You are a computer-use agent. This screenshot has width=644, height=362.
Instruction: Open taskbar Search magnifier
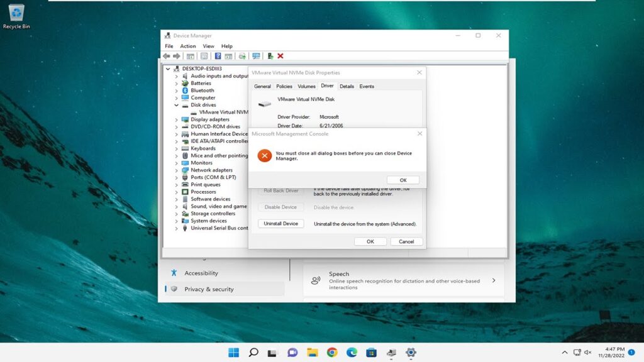pyautogui.click(x=253, y=352)
